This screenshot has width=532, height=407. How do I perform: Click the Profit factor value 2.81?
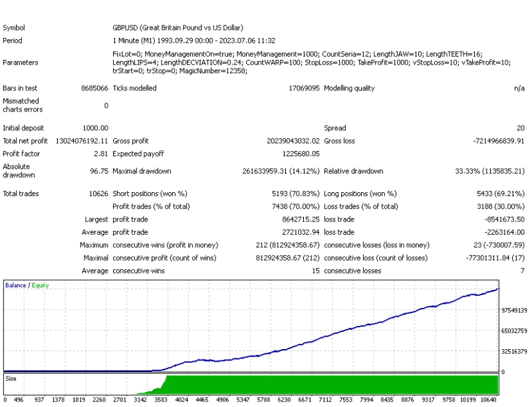tap(101, 154)
